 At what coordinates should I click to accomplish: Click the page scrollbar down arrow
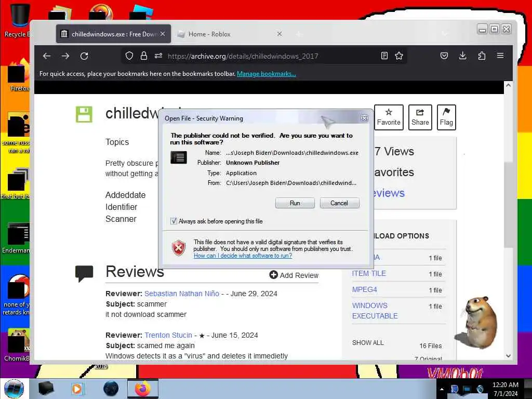coord(508,356)
